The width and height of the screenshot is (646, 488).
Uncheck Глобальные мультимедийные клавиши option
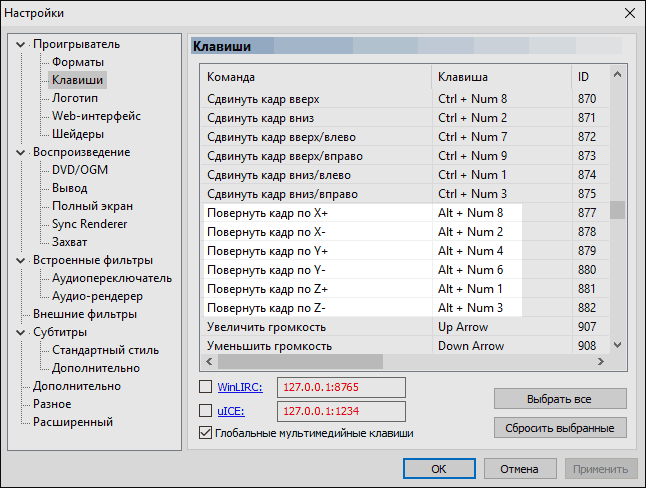point(207,433)
